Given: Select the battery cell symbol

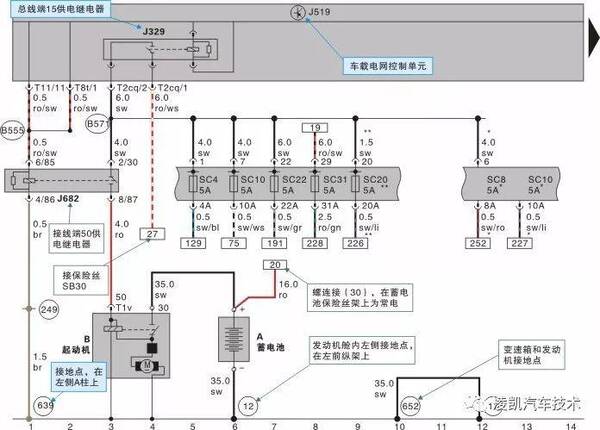Looking at the screenshot, I should click(234, 339).
